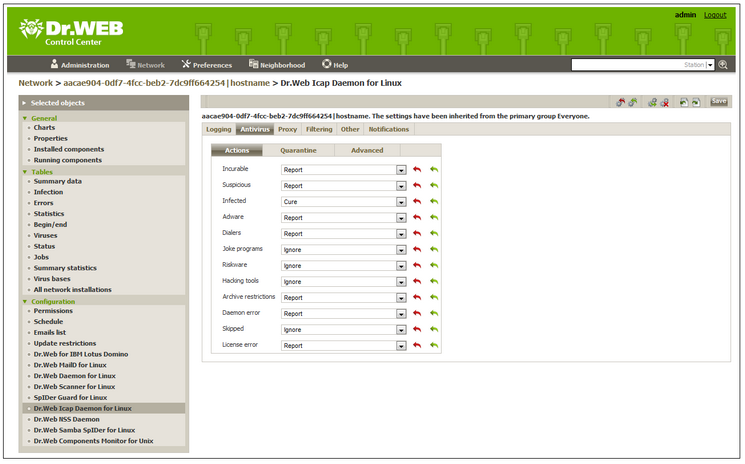The image size is (745, 464).
Task: Collapse the Selected objects panel
Action: pos(24,103)
